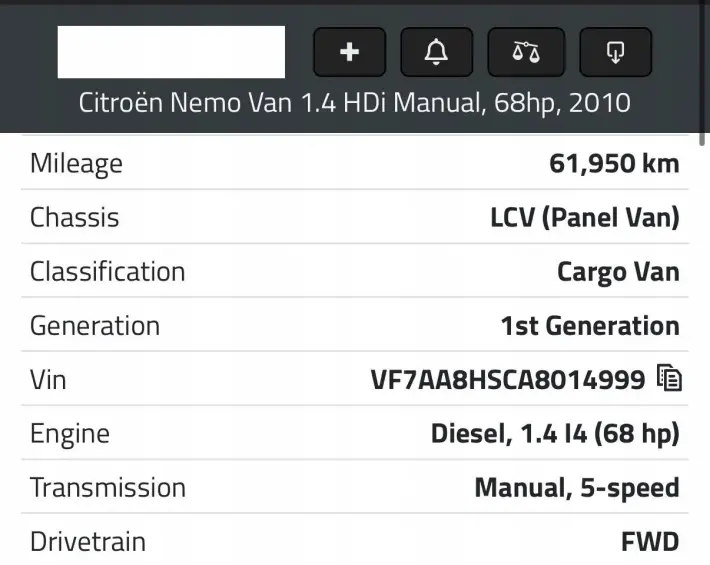Click the plus add button
The height and width of the screenshot is (565, 710).
(349, 52)
